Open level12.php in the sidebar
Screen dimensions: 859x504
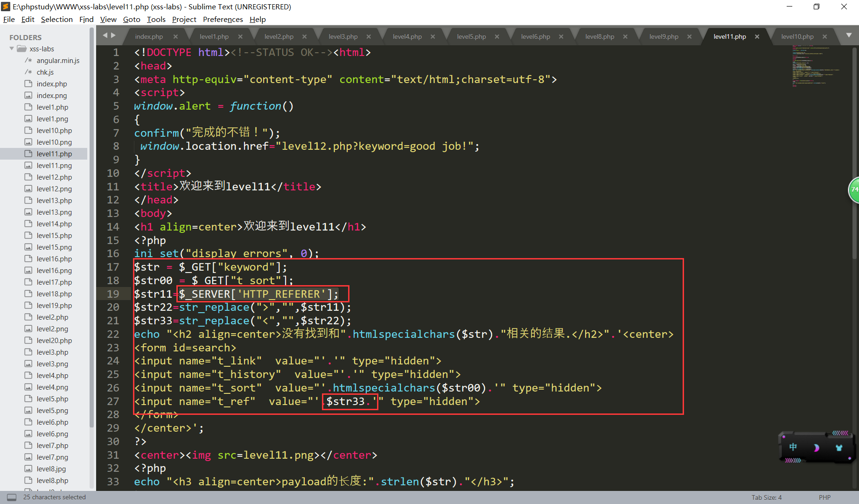click(x=54, y=177)
